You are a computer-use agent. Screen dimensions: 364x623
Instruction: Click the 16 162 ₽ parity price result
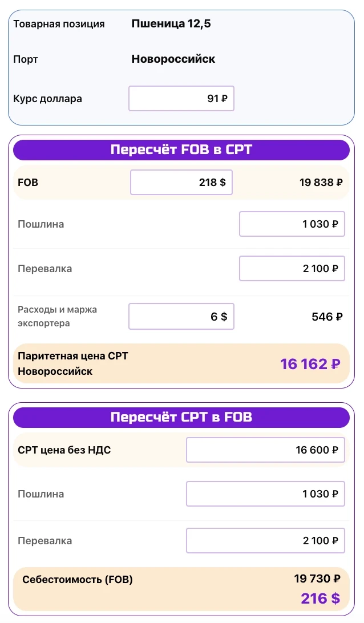coord(310,364)
